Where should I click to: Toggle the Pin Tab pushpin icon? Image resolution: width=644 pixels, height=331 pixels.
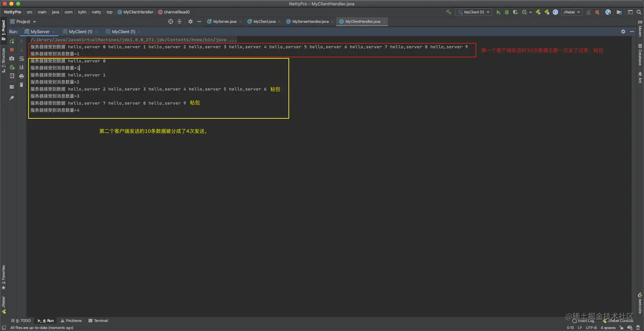tap(12, 98)
